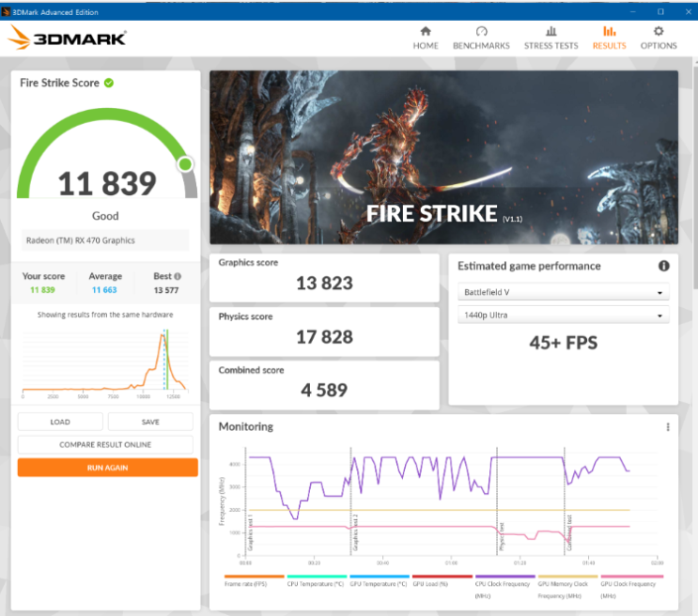698x616 pixels.
Task: Toggle GPU Temperature legend entry
Action: pyautogui.click(x=379, y=582)
